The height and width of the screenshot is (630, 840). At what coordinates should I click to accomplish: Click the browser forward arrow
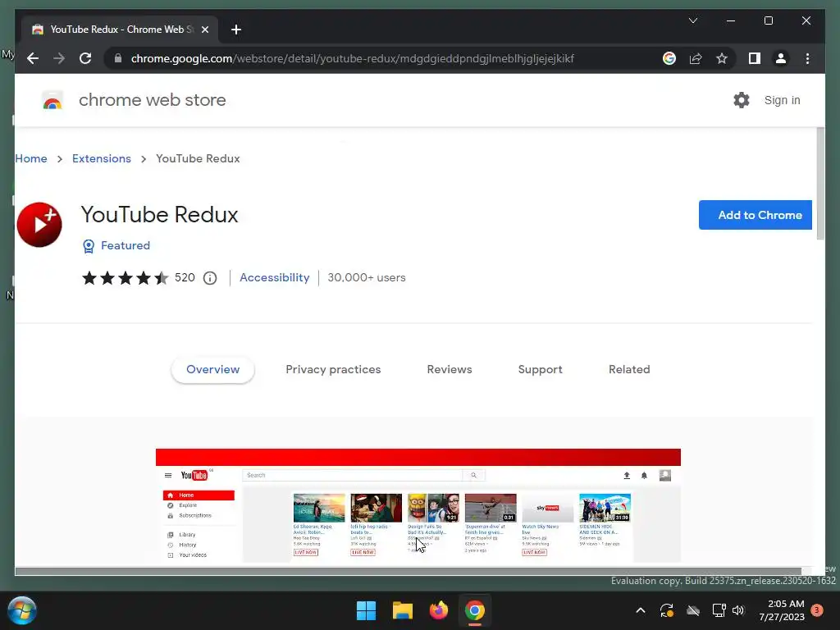(59, 58)
